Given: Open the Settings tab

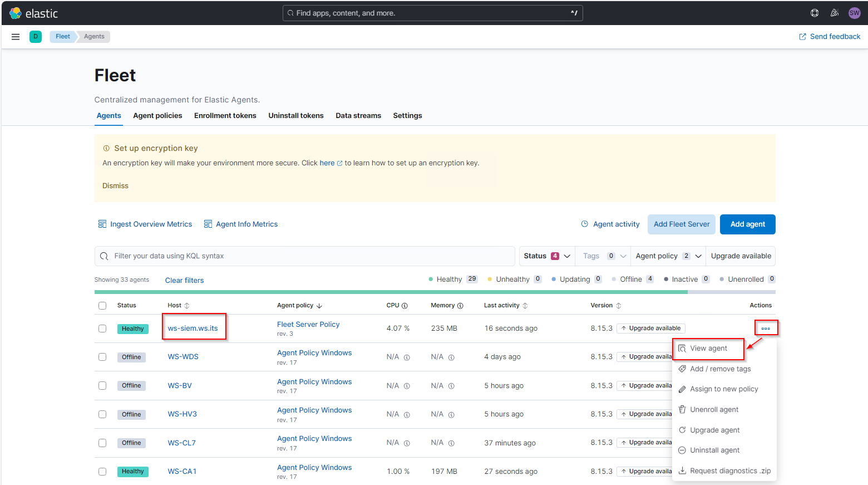Looking at the screenshot, I should click(x=407, y=116).
